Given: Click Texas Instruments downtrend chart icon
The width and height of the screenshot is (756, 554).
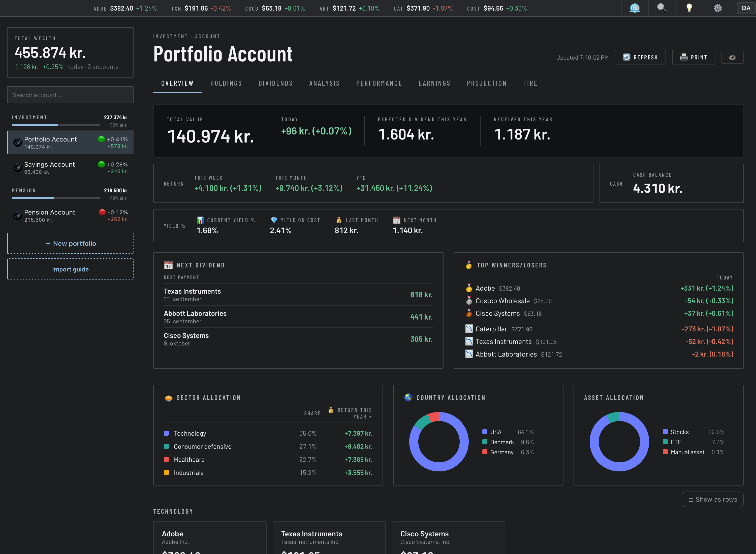Looking at the screenshot, I should click(469, 341).
